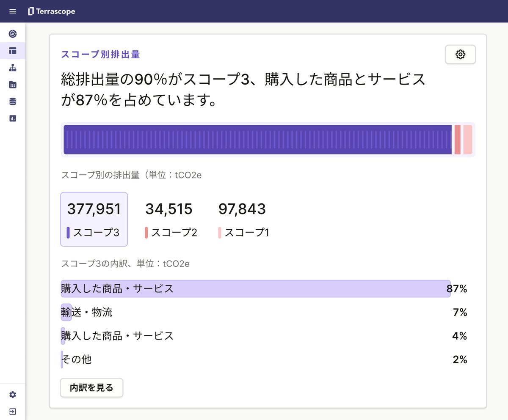Image resolution: width=508 pixels, height=420 pixels.
Task: Click the 内訳を見る button
Action: click(x=91, y=387)
